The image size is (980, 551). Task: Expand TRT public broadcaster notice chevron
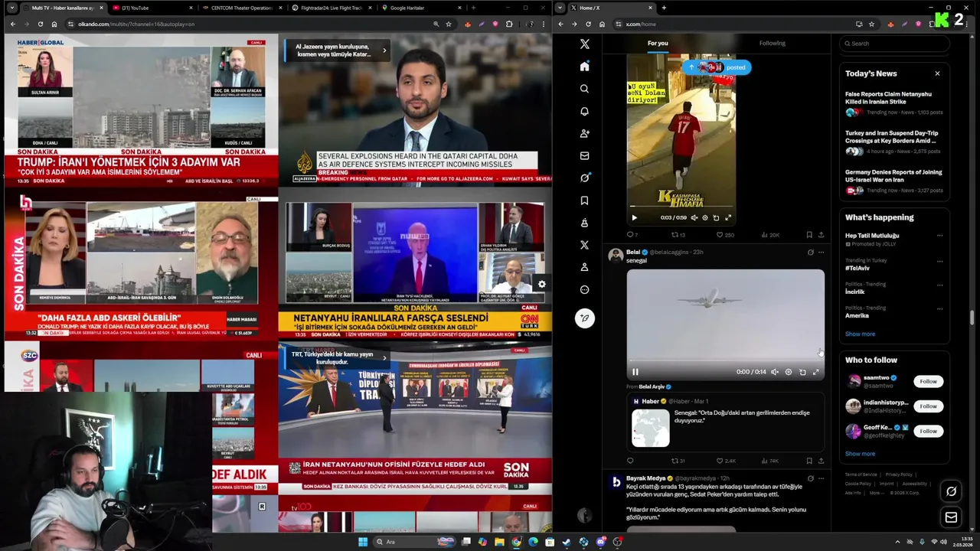pyautogui.click(x=384, y=357)
